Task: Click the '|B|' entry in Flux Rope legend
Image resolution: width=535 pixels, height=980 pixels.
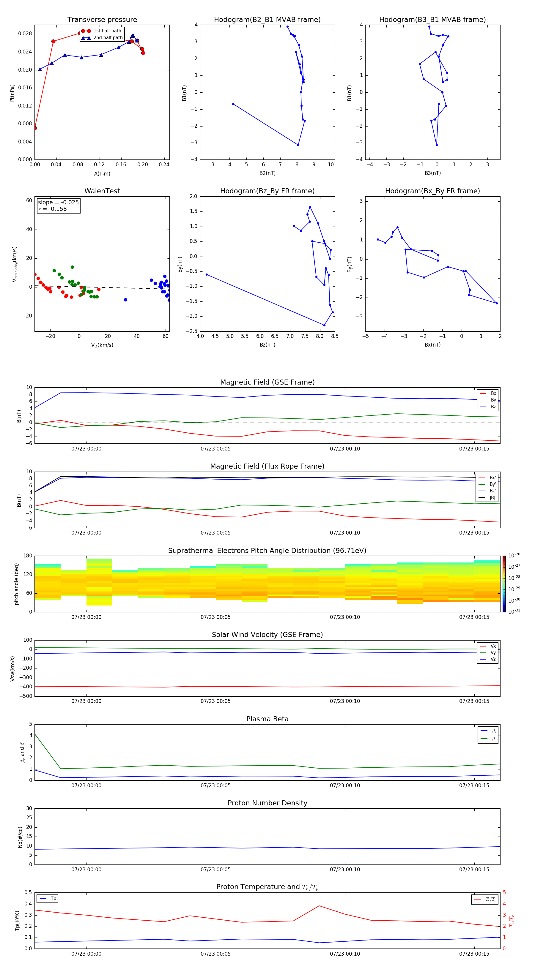Action: tap(488, 498)
